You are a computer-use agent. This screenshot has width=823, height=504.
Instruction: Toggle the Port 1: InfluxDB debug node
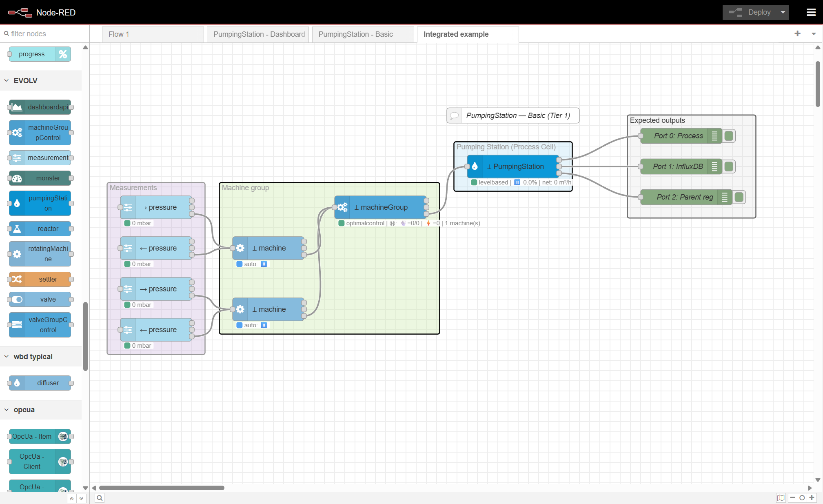729,167
